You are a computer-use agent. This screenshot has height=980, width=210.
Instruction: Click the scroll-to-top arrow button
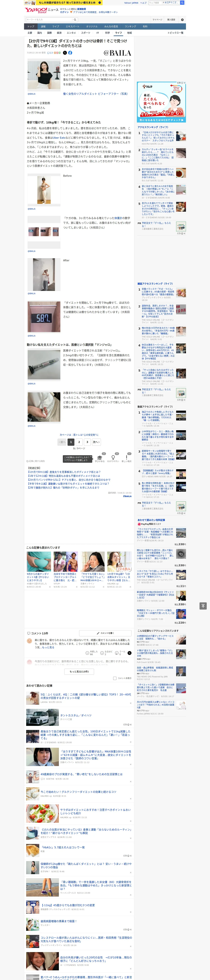tap(203, 606)
